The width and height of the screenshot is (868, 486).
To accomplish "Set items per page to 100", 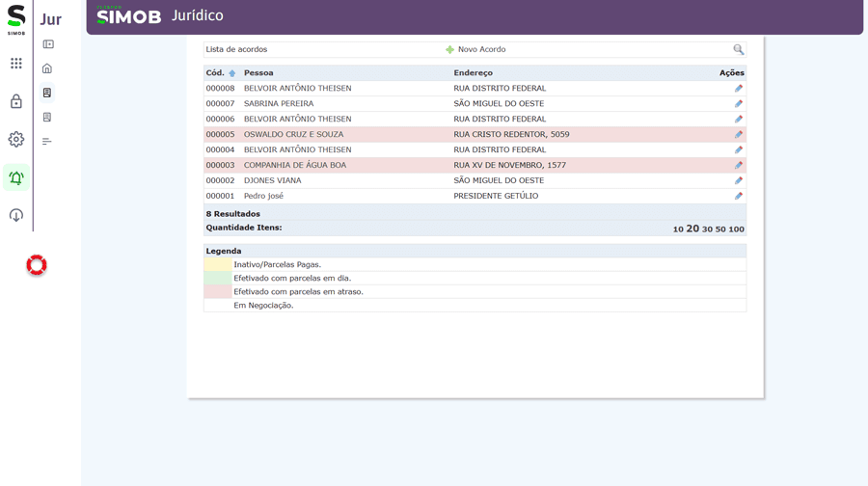I will click(737, 229).
